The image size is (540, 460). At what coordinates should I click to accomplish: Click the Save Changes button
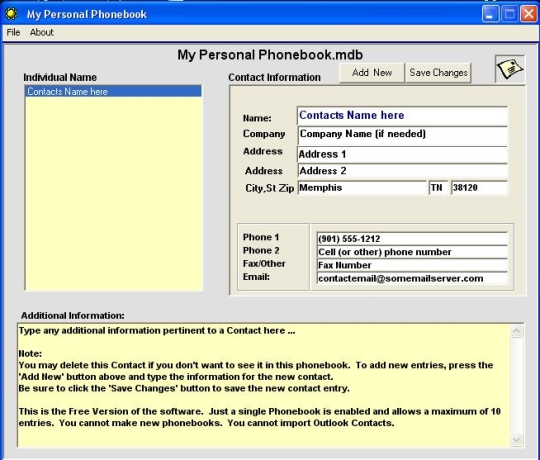tap(438, 73)
